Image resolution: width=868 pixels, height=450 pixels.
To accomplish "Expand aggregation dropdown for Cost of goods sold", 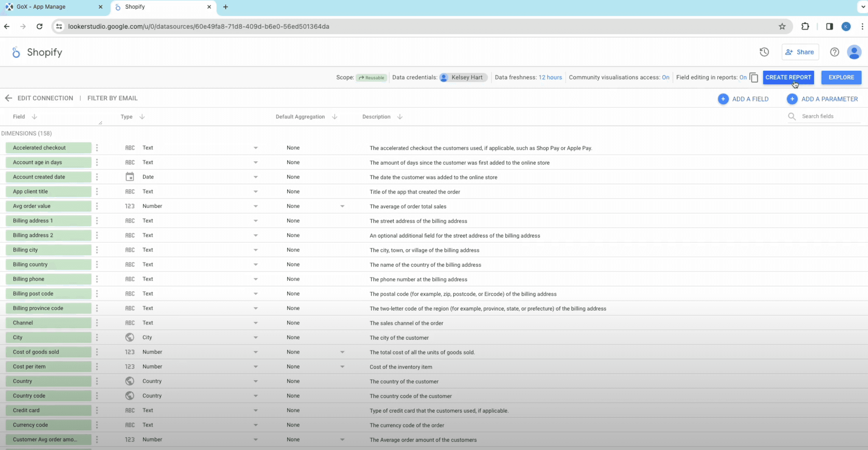I will tap(342, 352).
